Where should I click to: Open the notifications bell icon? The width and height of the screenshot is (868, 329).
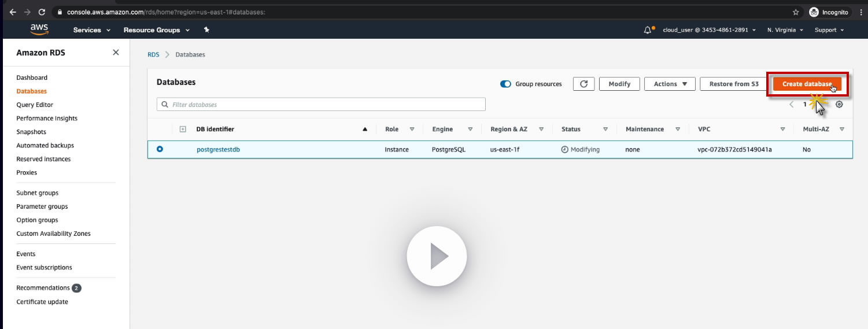[x=648, y=29]
